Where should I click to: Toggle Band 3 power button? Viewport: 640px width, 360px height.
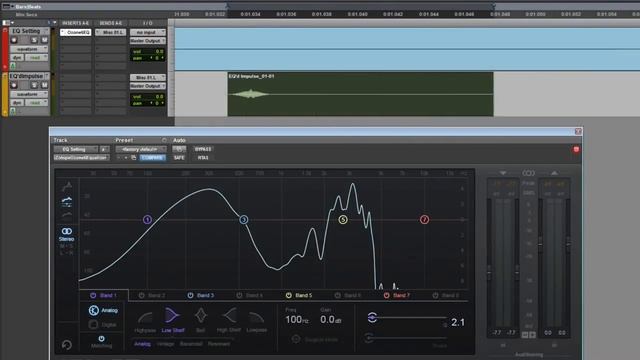click(190, 295)
